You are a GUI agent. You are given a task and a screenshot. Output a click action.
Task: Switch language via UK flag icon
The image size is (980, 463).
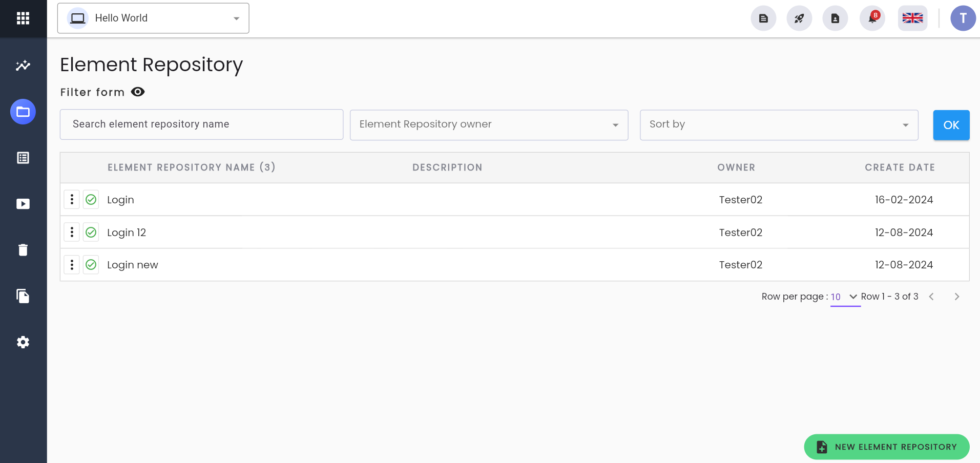912,18
